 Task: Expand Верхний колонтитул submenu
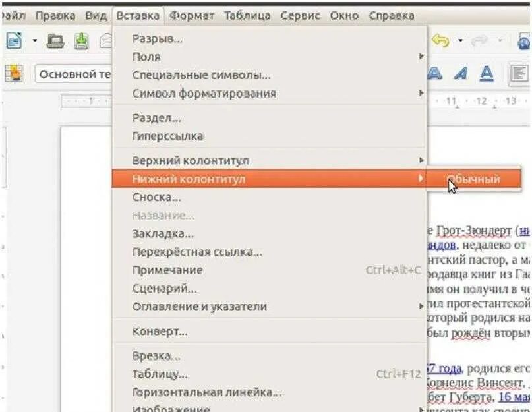[270, 161]
